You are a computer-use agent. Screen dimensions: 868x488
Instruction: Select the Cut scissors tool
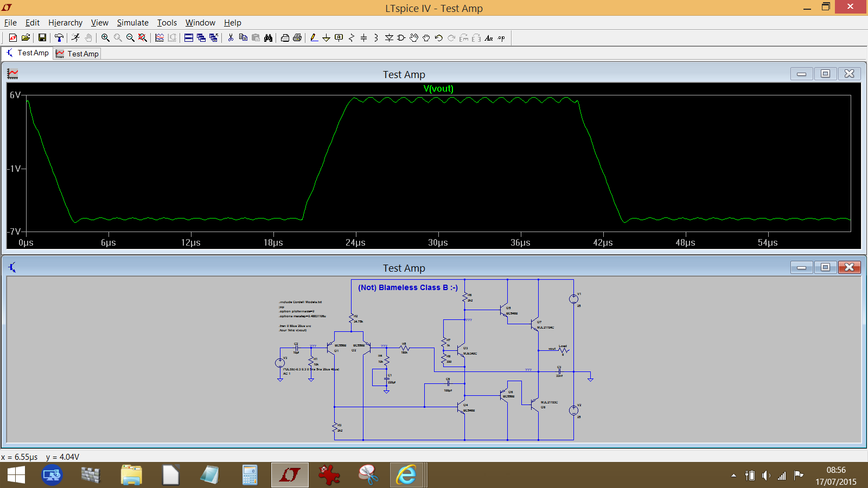[231, 37]
